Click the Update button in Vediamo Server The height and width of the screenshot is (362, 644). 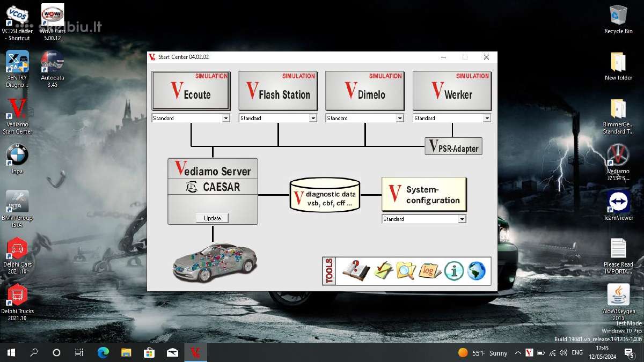[x=213, y=218]
